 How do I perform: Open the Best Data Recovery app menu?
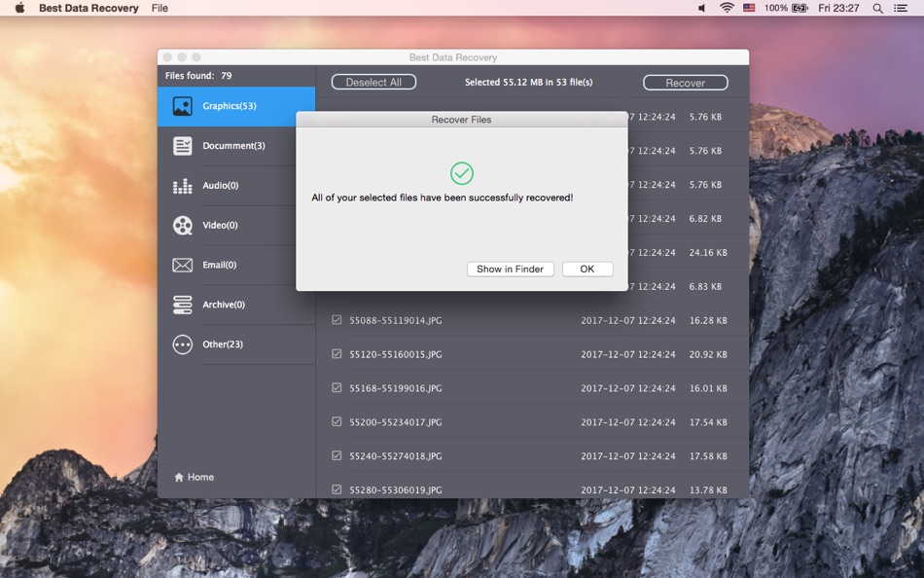(89, 8)
